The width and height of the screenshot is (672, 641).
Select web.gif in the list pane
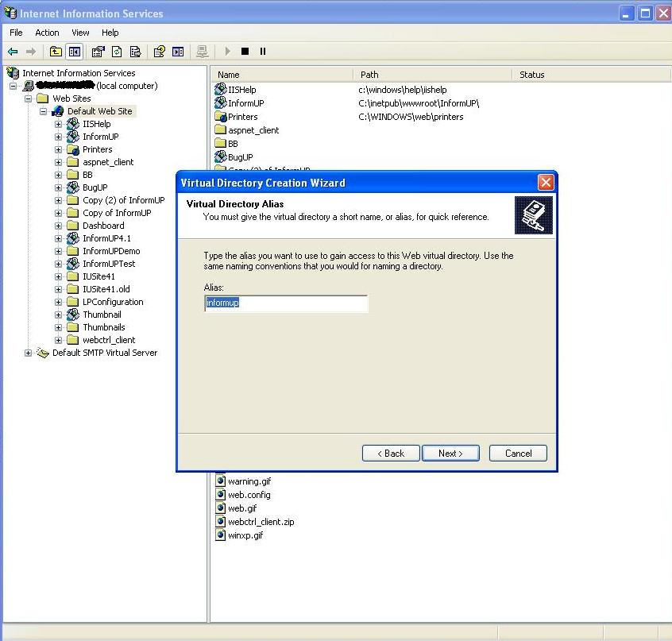[242, 508]
